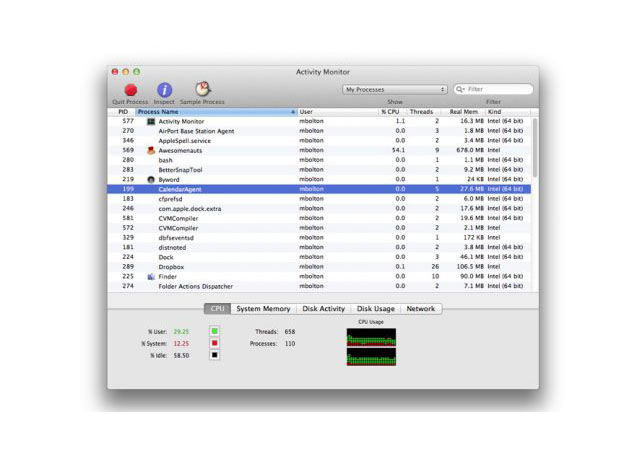The image size is (640, 460).
Task: Click the % User value 29.25
Action: (x=181, y=331)
